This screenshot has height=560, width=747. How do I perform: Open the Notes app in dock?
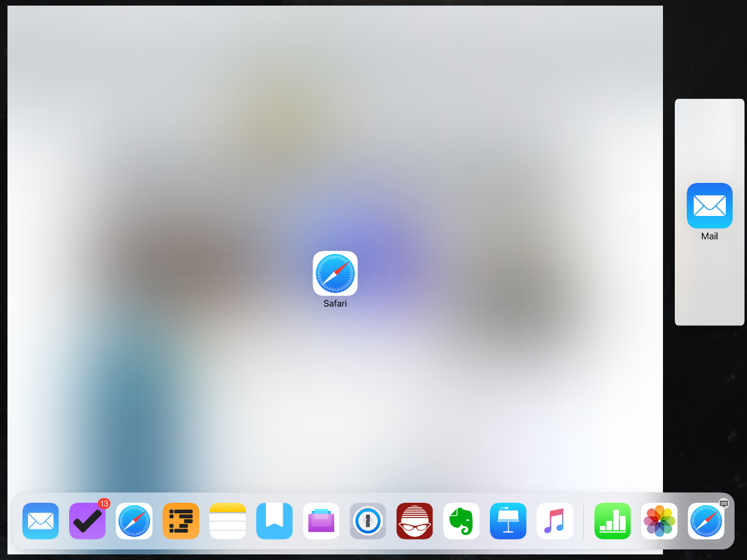tap(228, 521)
